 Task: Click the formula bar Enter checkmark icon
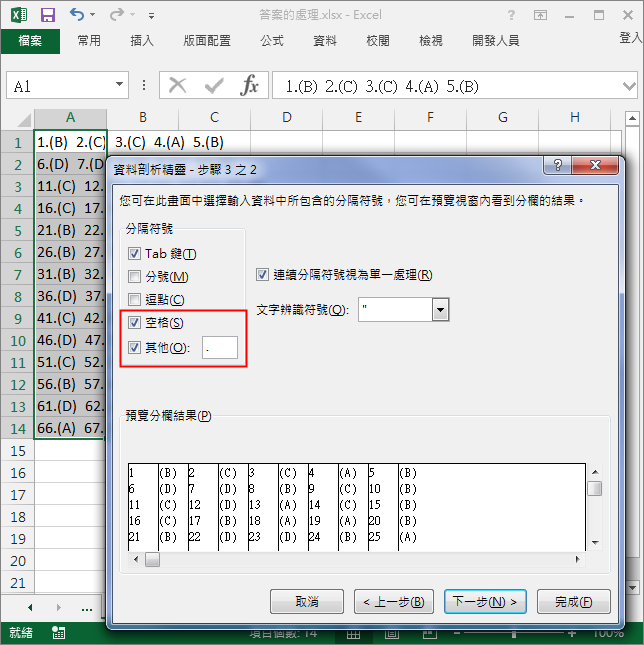[214, 86]
